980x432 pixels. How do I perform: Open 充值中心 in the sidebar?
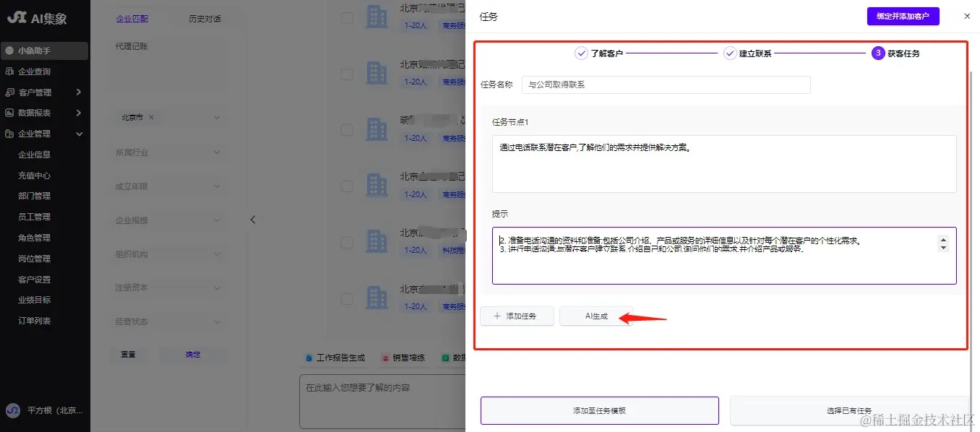[x=34, y=176]
